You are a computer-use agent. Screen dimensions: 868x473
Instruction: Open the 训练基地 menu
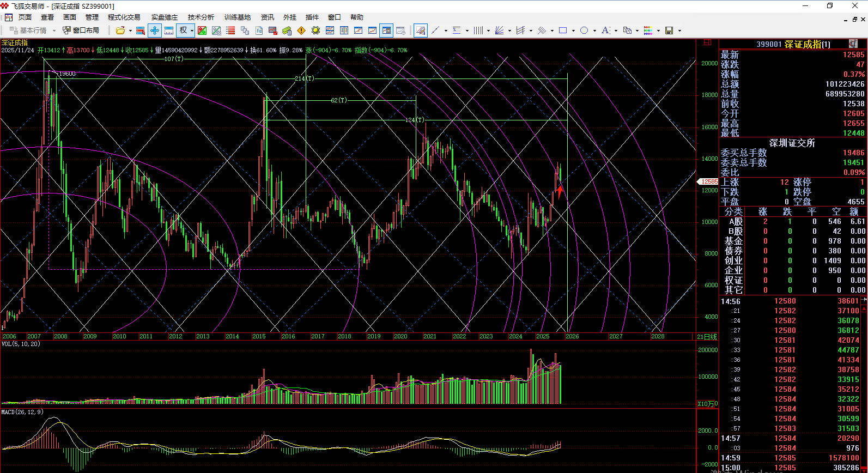click(238, 17)
